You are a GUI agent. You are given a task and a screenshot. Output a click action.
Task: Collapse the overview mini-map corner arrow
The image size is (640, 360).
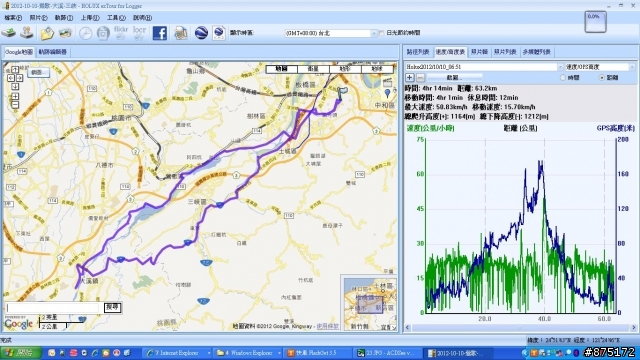click(393, 327)
